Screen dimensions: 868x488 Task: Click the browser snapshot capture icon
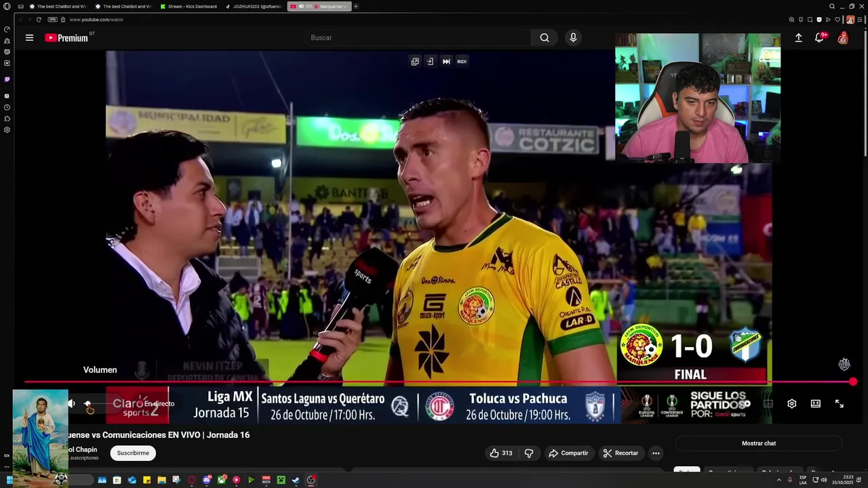(x=810, y=20)
